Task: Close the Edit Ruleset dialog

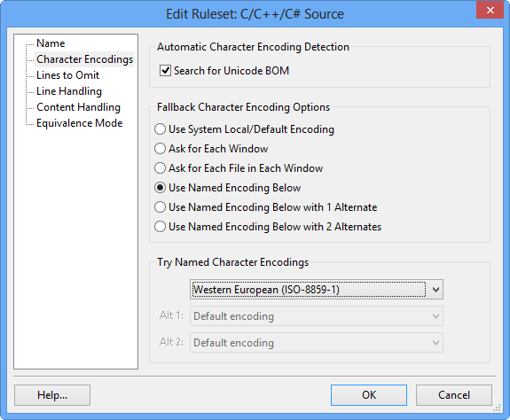Action: pyautogui.click(x=490, y=10)
